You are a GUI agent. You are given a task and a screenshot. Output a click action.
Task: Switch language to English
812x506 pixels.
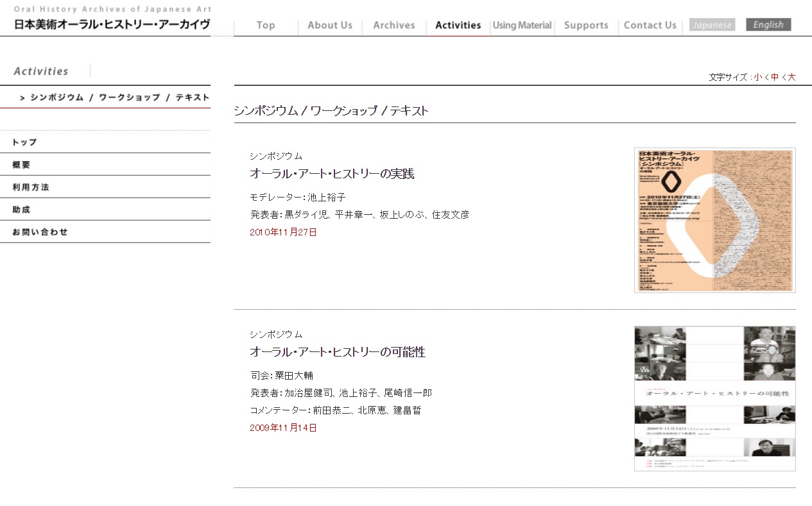click(x=768, y=24)
